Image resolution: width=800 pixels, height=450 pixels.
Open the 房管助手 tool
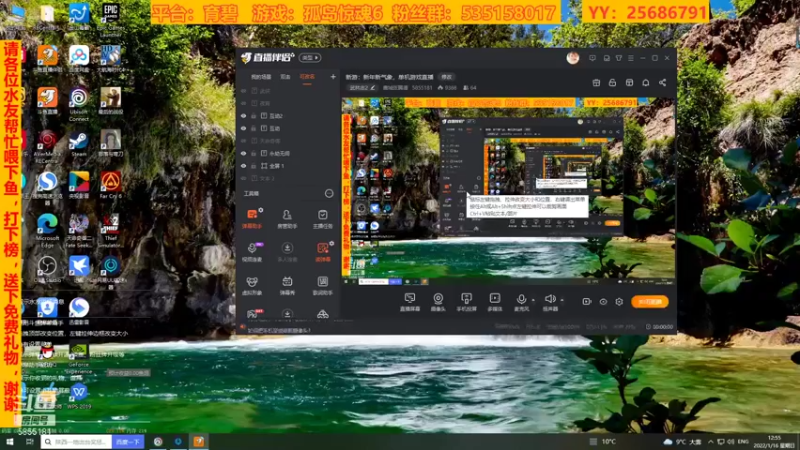click(287, 218)
